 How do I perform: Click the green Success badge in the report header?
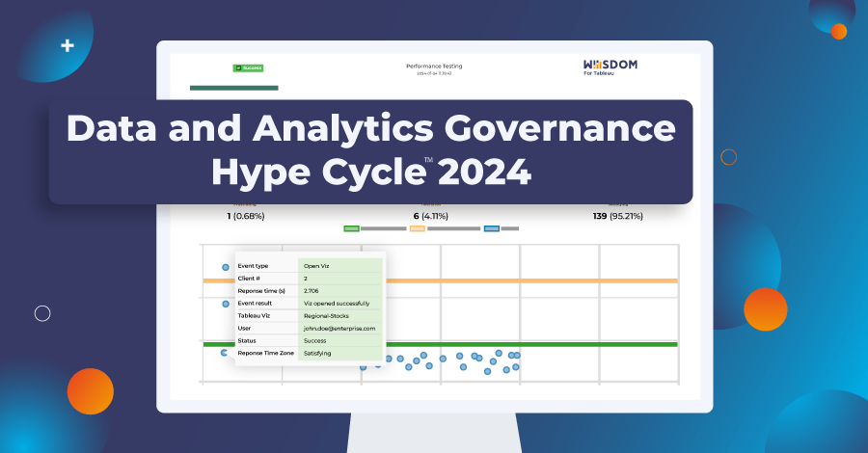click(x=248, y=68)
